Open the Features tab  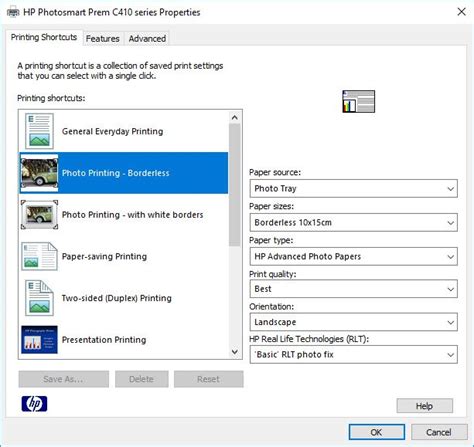pyautogui.click(x=103, y=39)
